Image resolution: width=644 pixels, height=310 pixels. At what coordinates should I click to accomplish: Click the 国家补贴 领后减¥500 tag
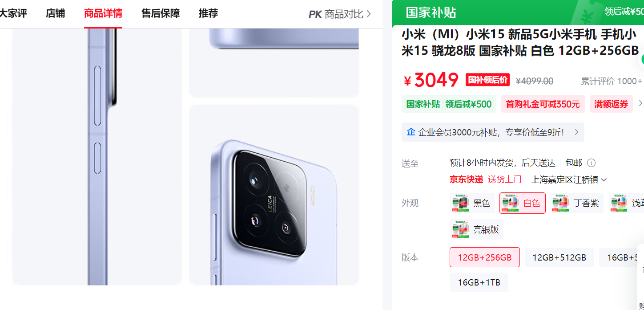click(449, 104)
